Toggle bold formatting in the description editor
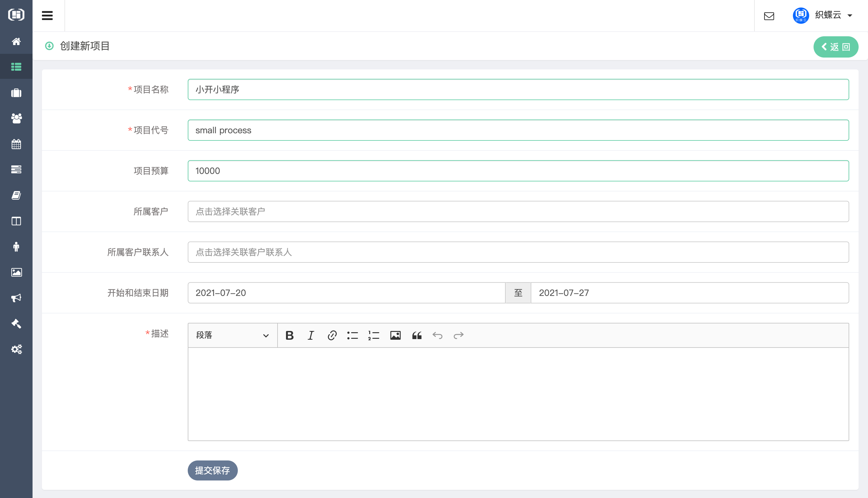Screen dimensions: 868x498 click(x=289, y=335)
